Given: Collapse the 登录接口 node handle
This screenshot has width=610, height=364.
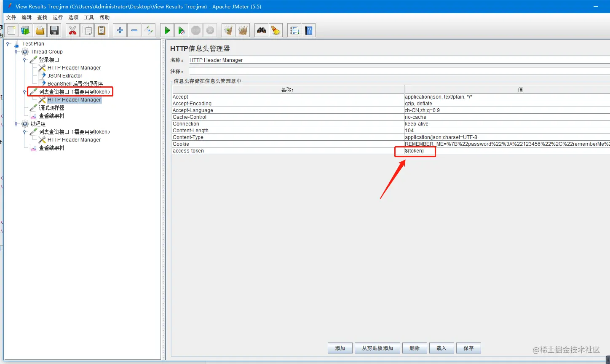Looking at the screenshot, I should click(x=25, y=60).
